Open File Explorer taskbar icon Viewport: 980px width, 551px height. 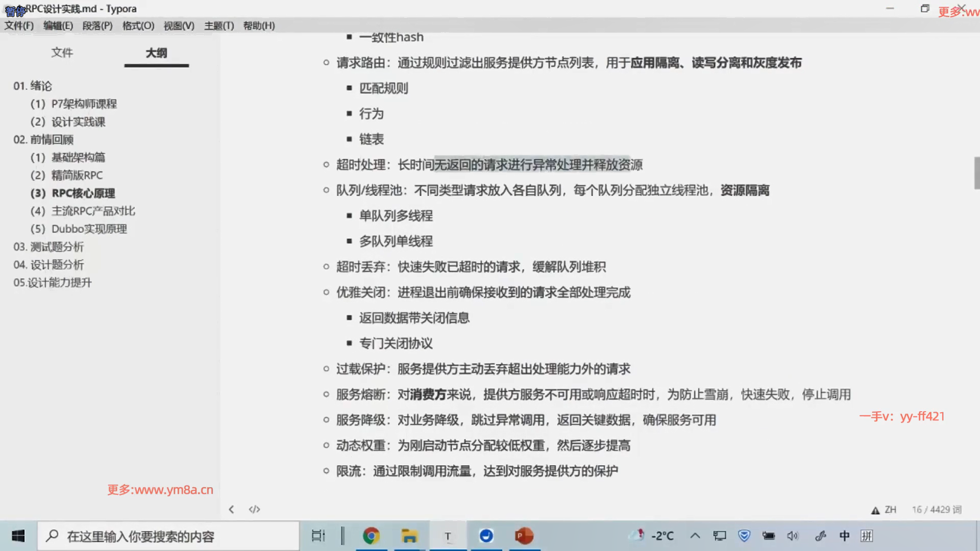coord(409,536)
